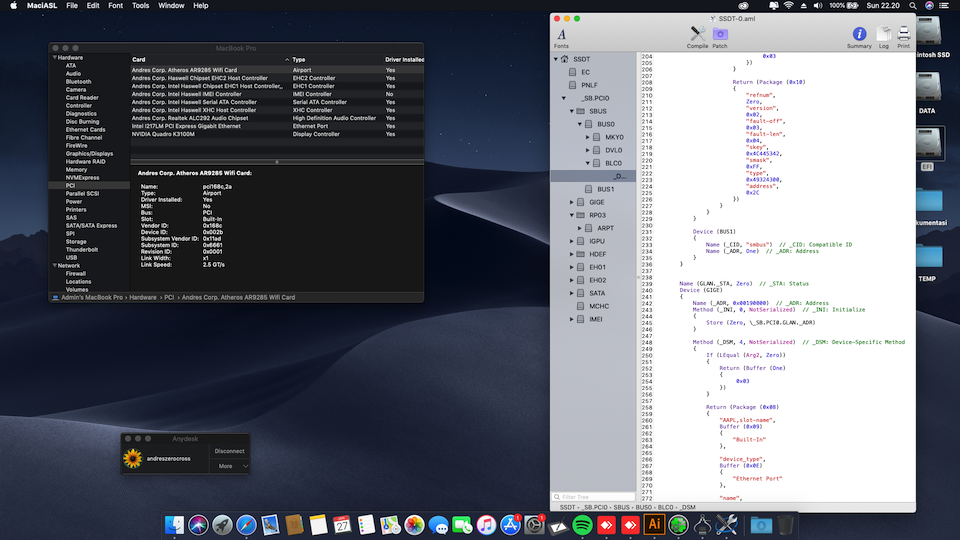Open the File menu

click(72, 6)
